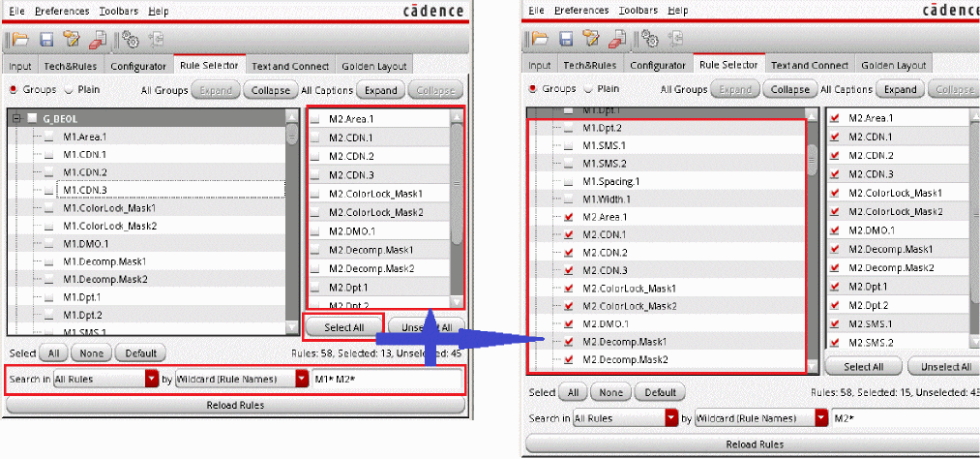Switch to Configurator tab in left window
The image size is (980, 459).
(x=138, y=66)
